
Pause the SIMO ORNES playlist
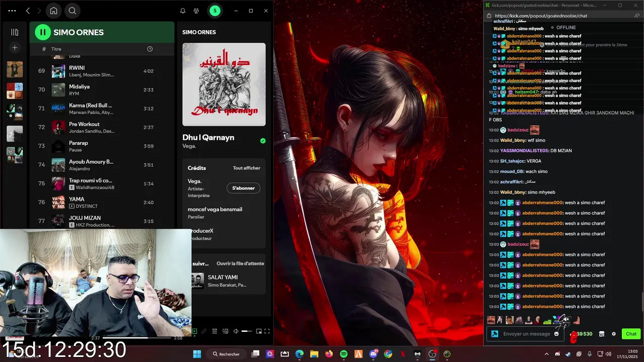(x=43, y=32)
